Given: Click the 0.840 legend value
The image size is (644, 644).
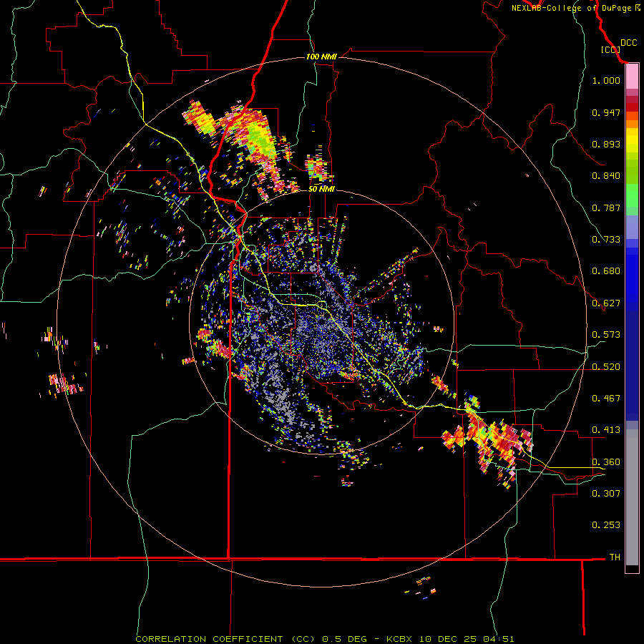Looking at the screenshot, I should coord(606,176).
